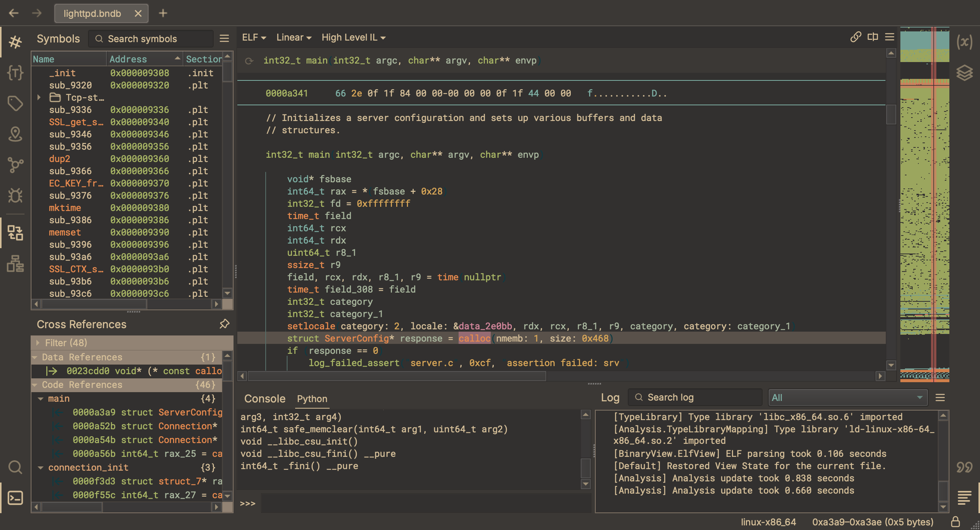Open the Types sidebar panel
This screenshot has width=980, height=530.
click(15, 72)
